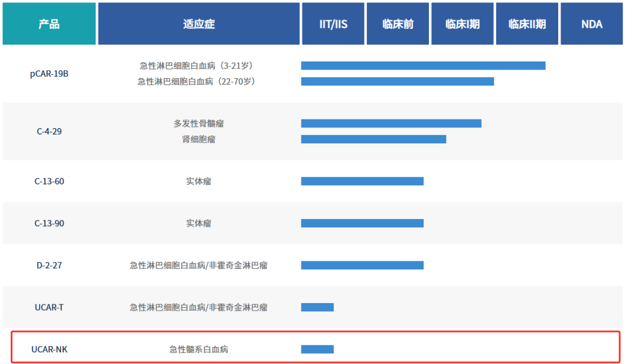Select the 临床前 stage header
Screen dimensions: 626x364
click(x=398, y=24)
